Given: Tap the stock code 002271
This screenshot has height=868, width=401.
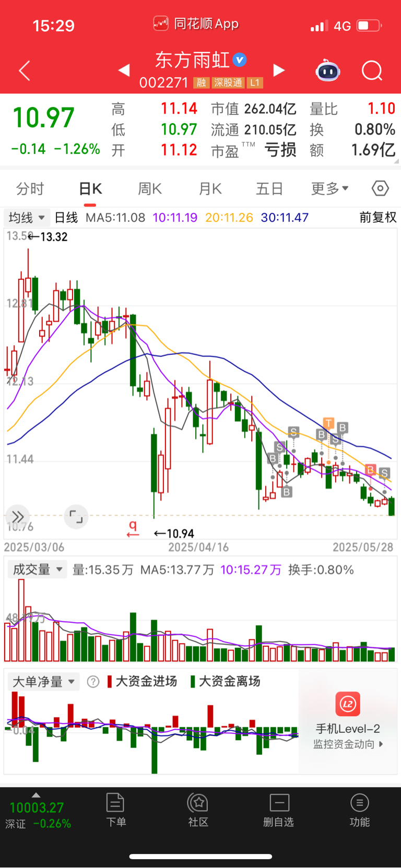Looking at the screenshot, I should pyautogui.click(x=163, y=82).
